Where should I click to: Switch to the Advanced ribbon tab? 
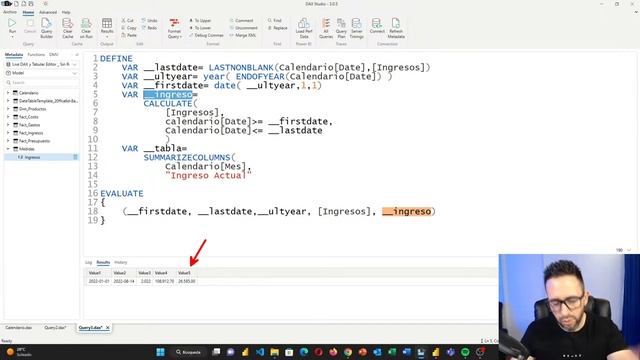48,12
